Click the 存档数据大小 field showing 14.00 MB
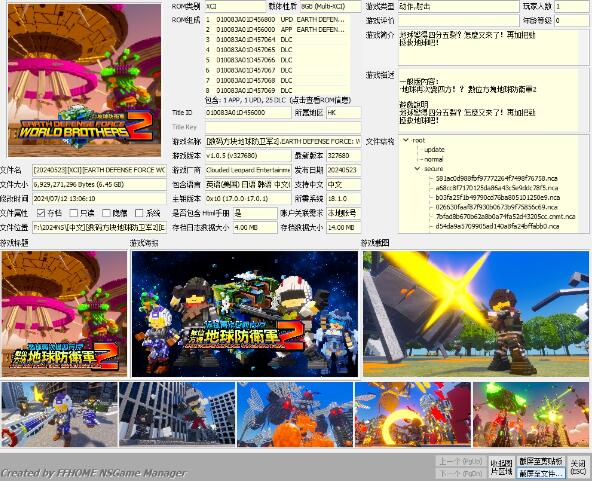Image resolution: width=592 pixels, height=481 pixels. pyautogui.click(x=344, y=227)
